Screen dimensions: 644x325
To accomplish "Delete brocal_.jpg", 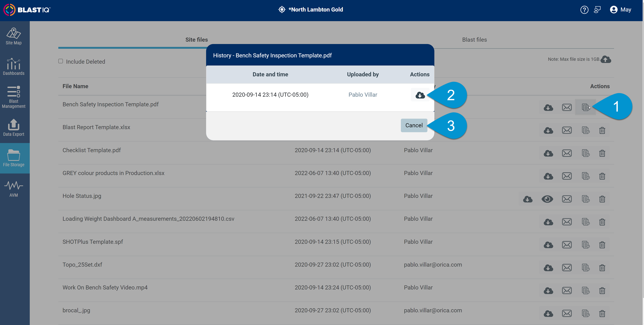I will 602,313.
